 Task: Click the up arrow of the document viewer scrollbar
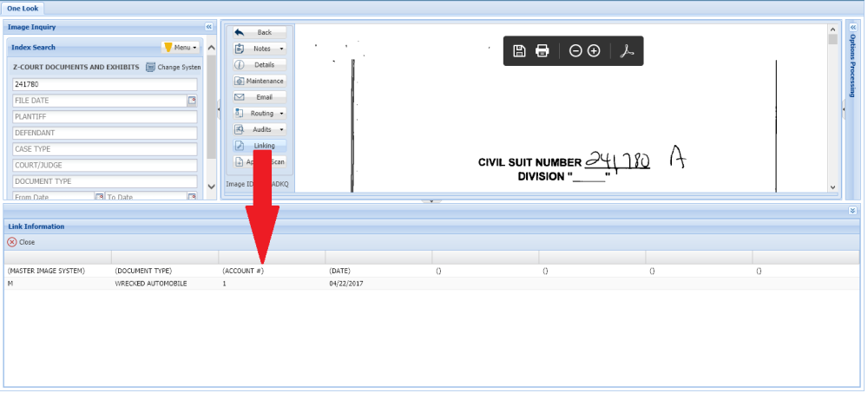(833, 29)
